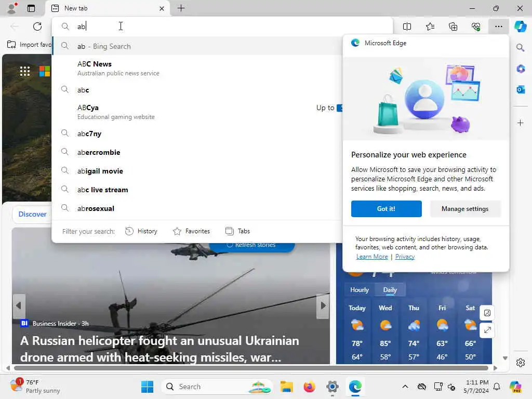Refresh the current page

click(x=37, y=26)
